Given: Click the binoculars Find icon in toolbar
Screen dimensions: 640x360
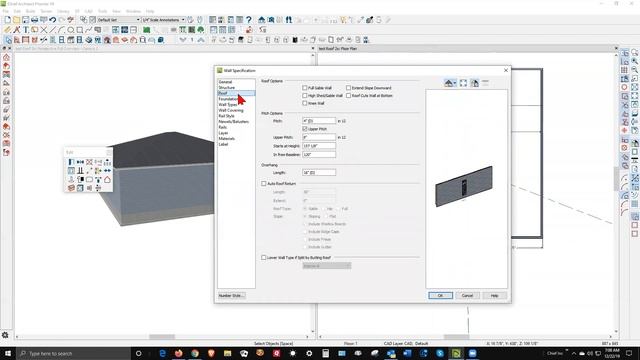Looking at the screenshot, I should (x=289, y=20).
